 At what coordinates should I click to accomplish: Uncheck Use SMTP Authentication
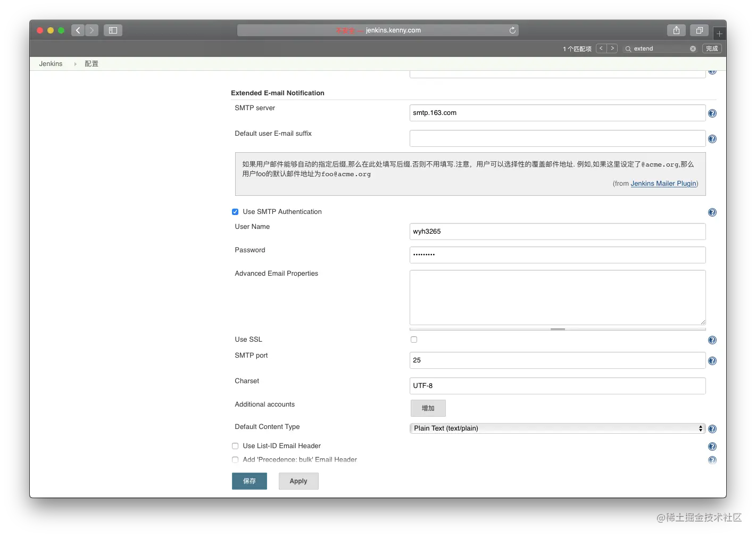tap(235, 212)
